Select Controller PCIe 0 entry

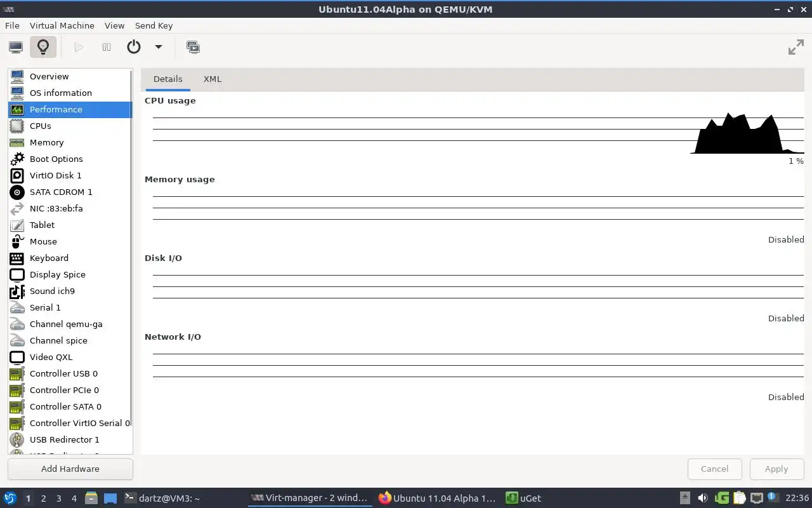69,390
